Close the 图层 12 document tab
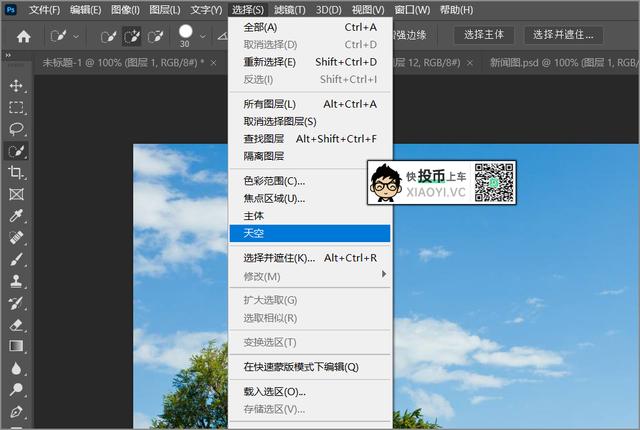 pos(470,63)
